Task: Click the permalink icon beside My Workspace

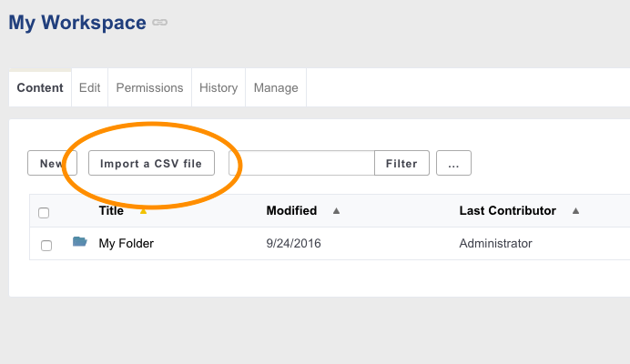Action: (x=159, y=23)
